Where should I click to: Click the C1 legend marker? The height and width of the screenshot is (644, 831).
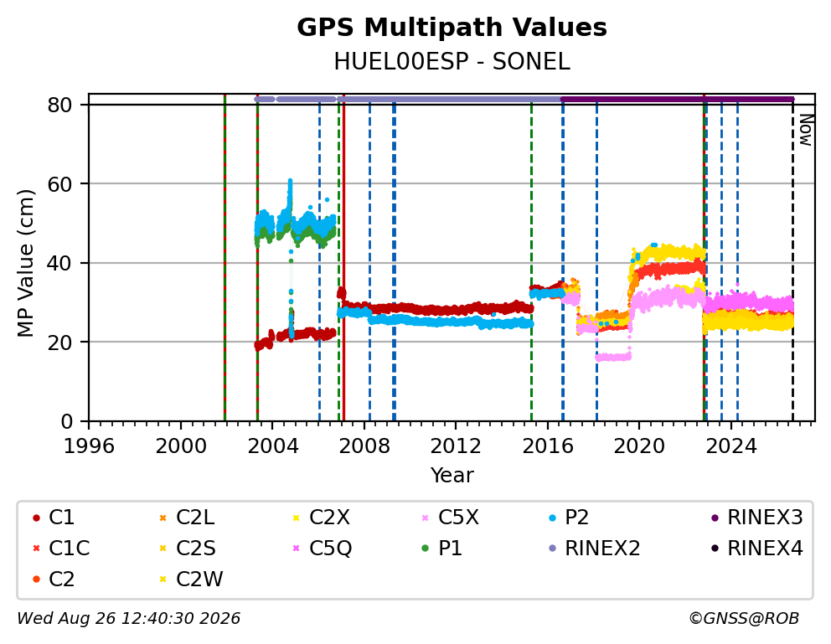[x=36, y=518]
